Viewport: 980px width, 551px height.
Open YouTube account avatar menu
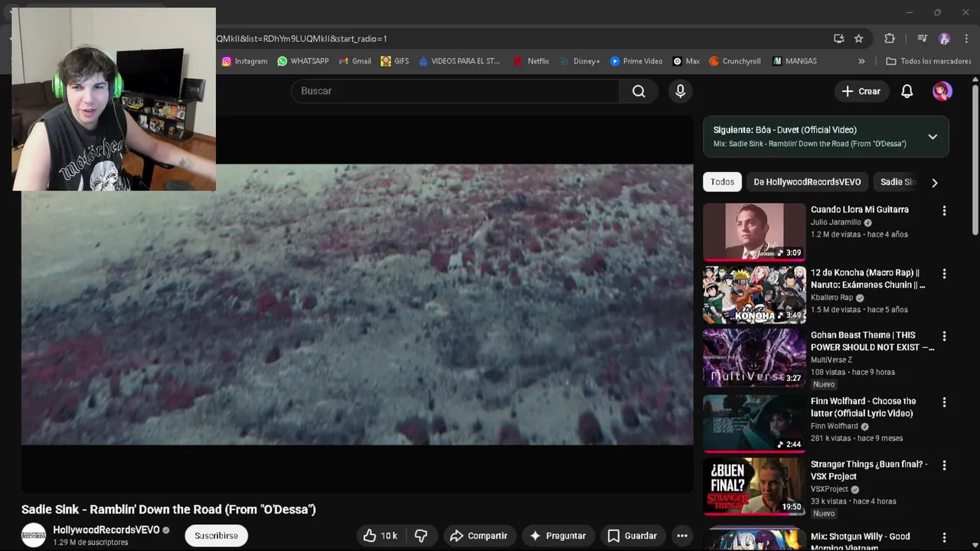click(942, 91)
